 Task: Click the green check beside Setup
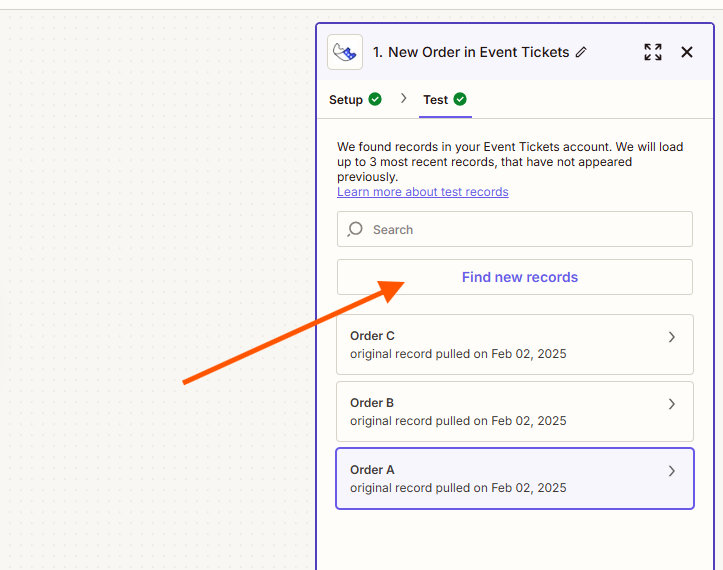click(375, 100)
